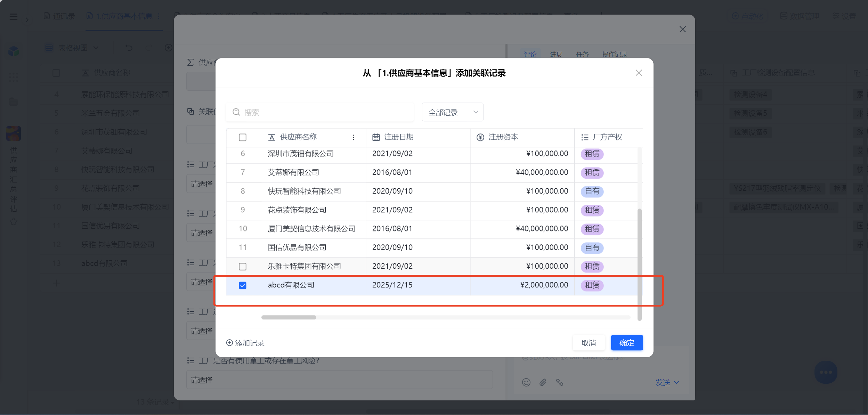Click the more options dots on 1.供应商基本信息 tab

[159, 16]
